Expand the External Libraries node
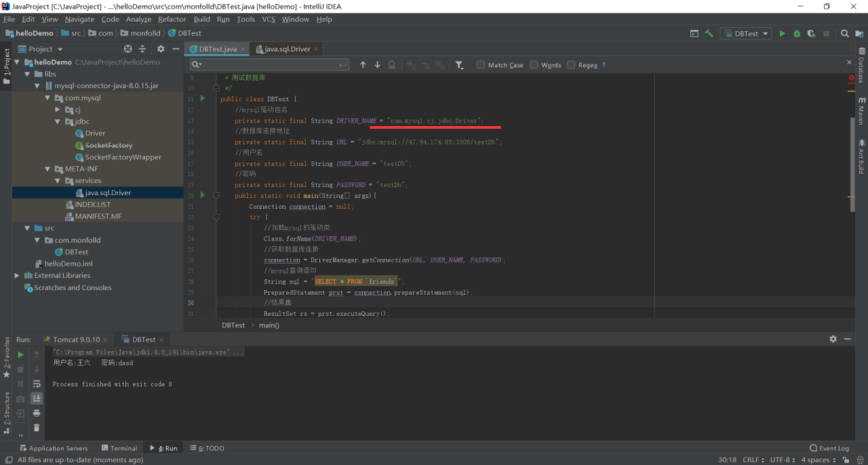This screenshot has height=465, width=868. click(x=17, y=276)
